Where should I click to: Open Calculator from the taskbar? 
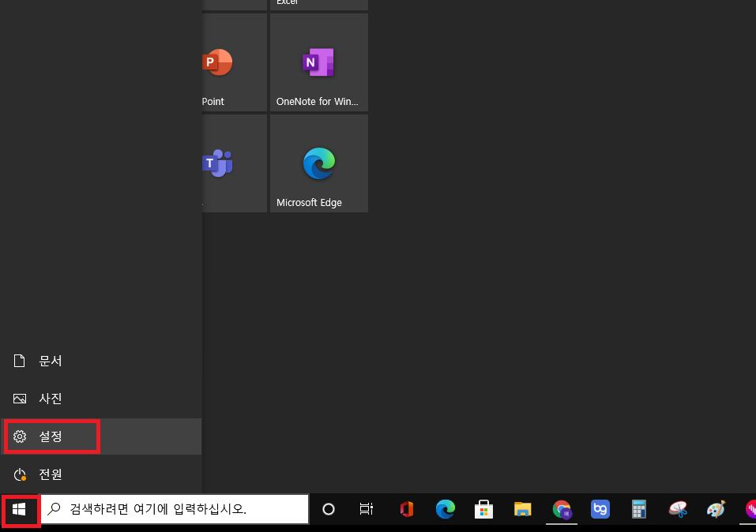639,509
